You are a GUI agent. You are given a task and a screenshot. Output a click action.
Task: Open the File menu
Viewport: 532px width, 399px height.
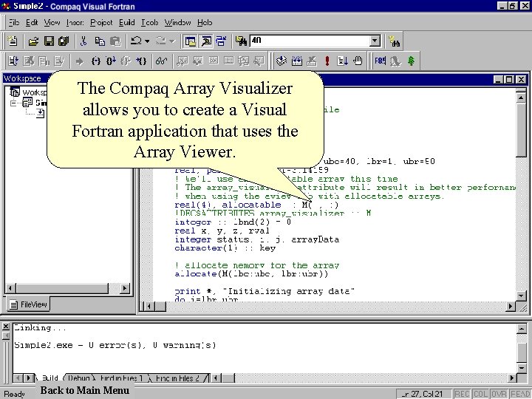coord(13,22)
